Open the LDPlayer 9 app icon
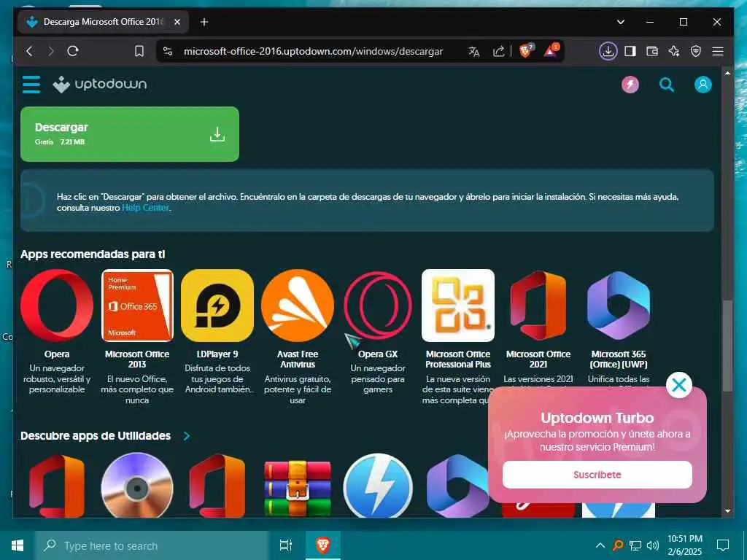 [x=217, y=306]
